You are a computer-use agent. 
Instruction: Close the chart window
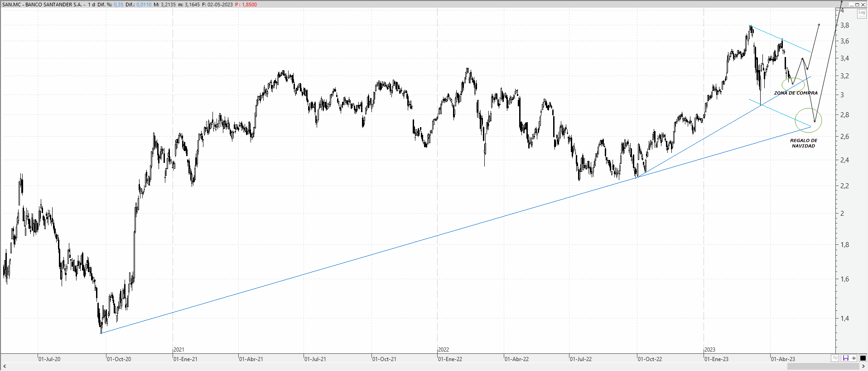pos(863,5)
